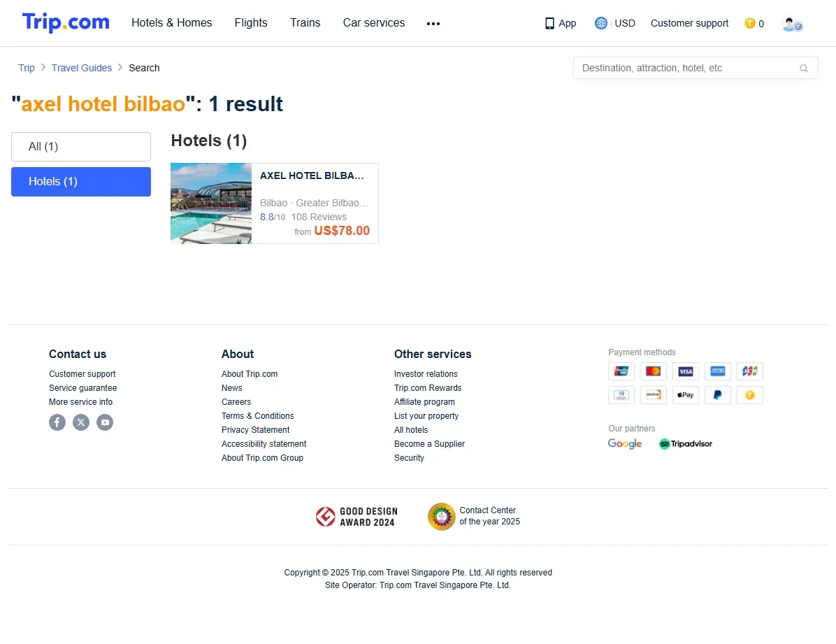Open the About Trip.com link

250,374
